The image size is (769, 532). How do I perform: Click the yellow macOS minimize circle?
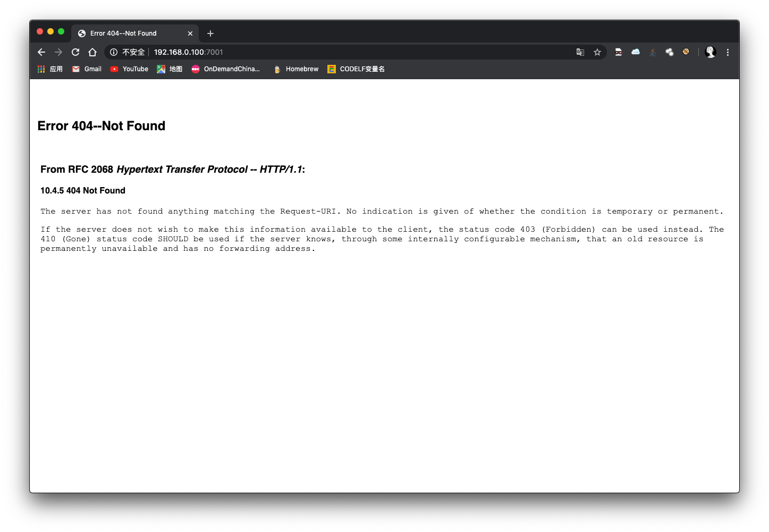pyautogui.click(x=50, y=31)
